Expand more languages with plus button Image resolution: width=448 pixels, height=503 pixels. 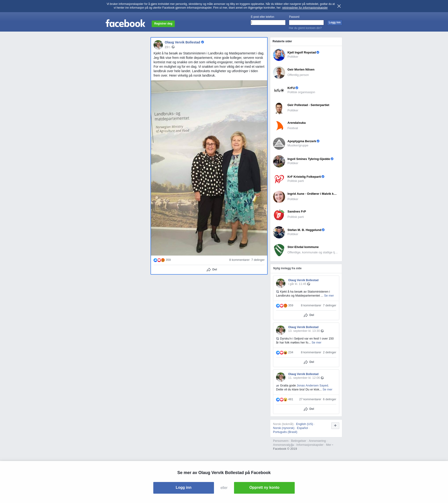(x=335, y=426)
